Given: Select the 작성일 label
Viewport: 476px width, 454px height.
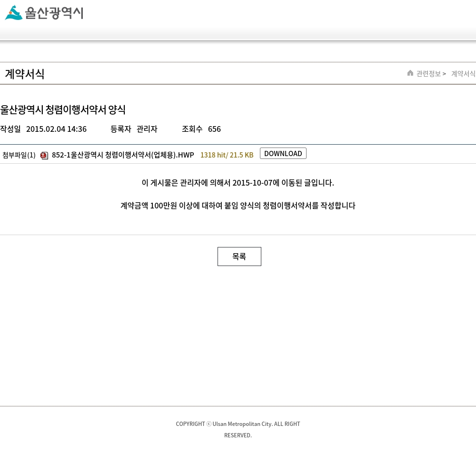Looking at the screenshot, I should point(10,129).
